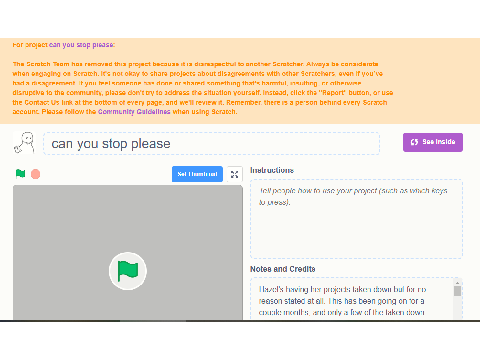The width and height of the screenshot is (480, 360).
Task: Enter fullscreen mode with the expand icon
Action: [x=234, y=174]
